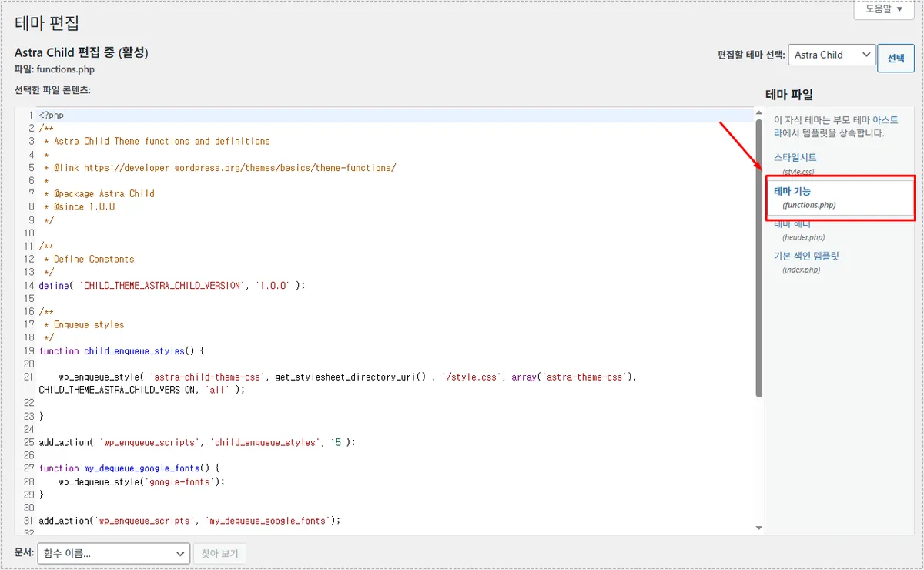Open the 도움말 (Help) dropdown

click(x=882, y=8)
